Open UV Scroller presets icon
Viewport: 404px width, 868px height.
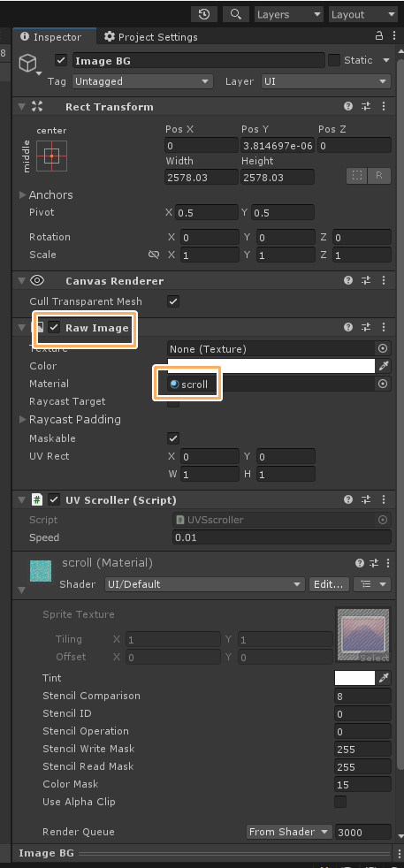[x=366, y=499]
